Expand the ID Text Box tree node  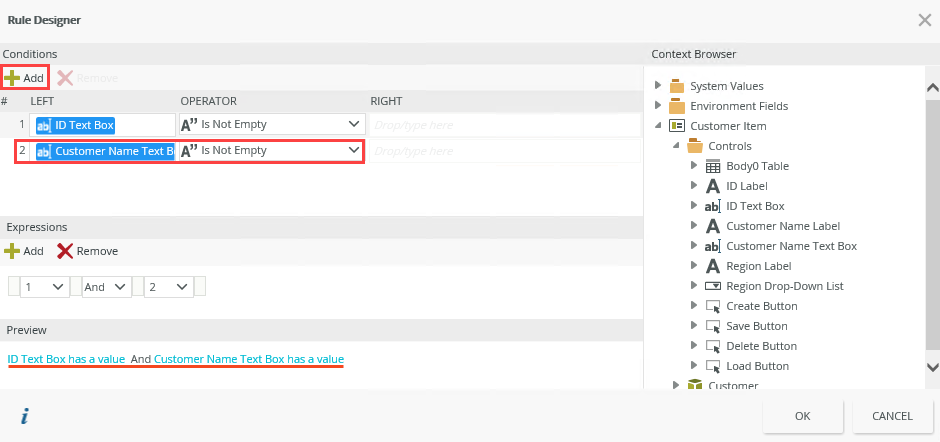(694, 206)
